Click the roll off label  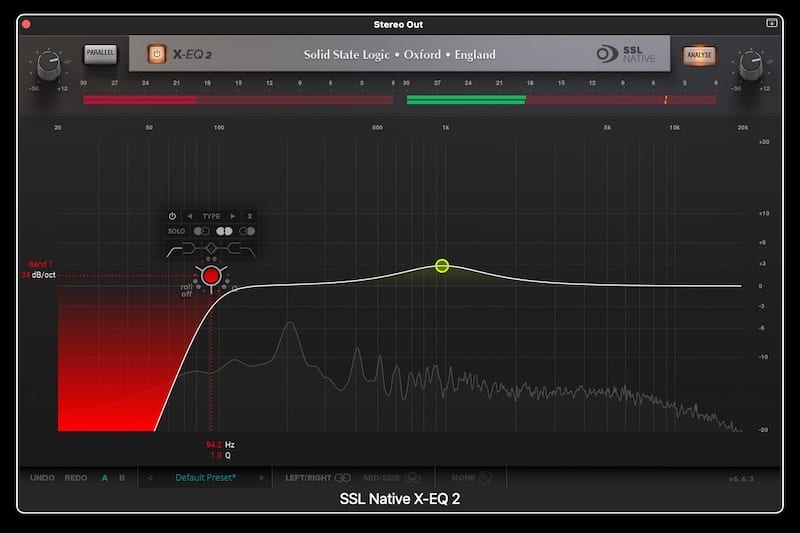[186, 290]
